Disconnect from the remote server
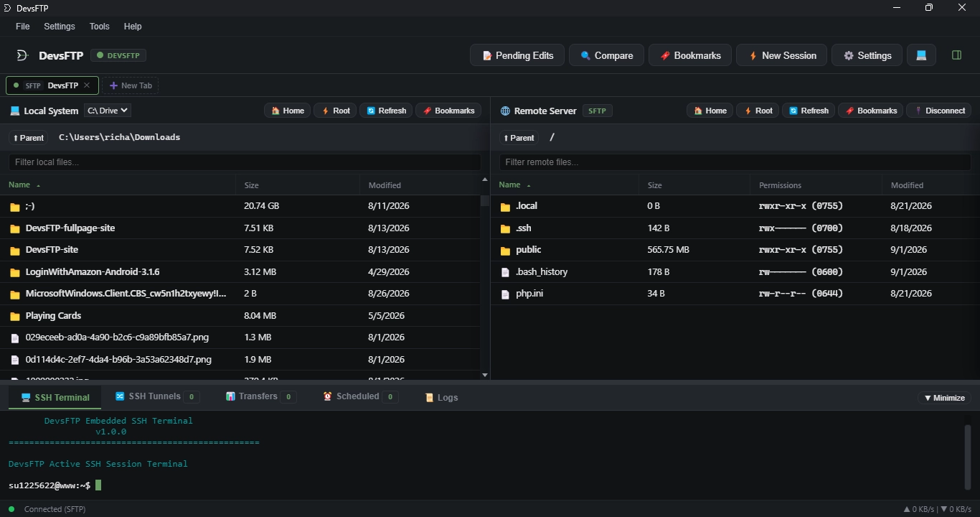 coord(939,111)
